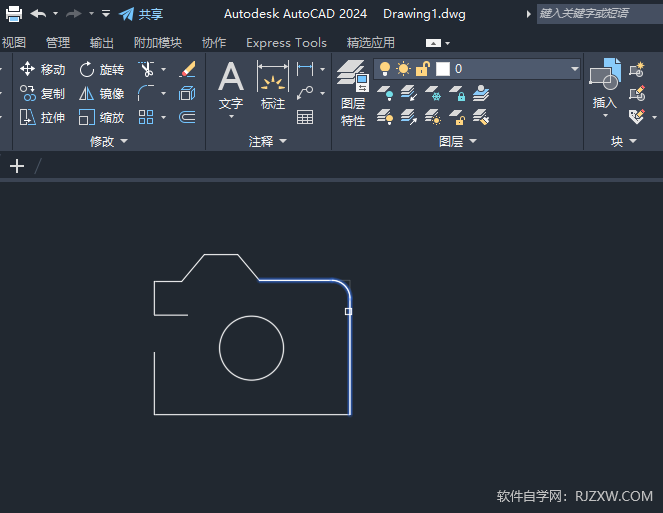Toggle the layer lock padlock icon

tap(422, 69)
